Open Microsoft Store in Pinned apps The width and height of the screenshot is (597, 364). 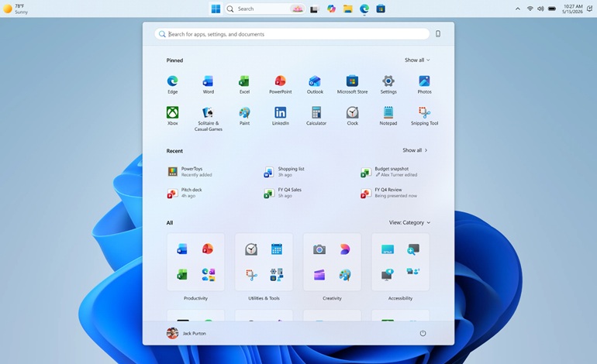coord(352,84)
